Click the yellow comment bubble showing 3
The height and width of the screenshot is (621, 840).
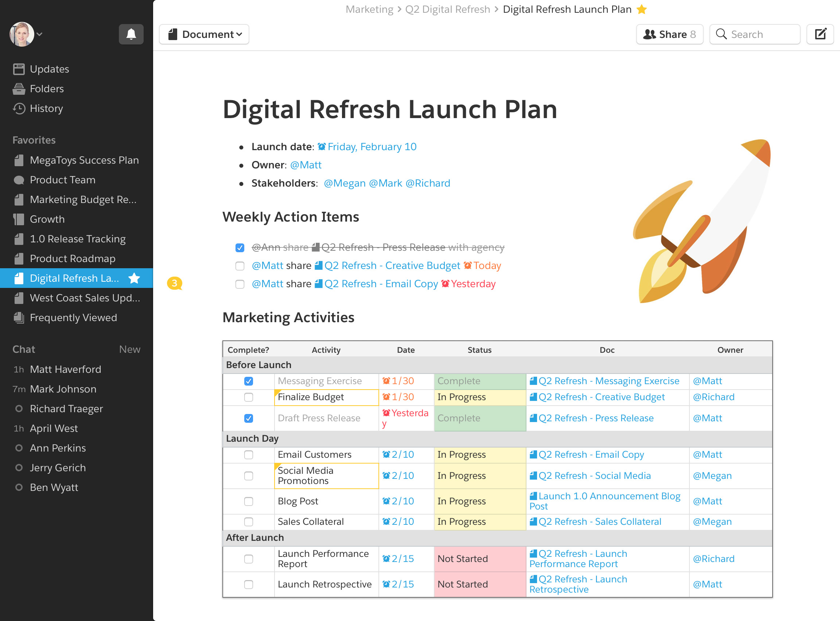[x=175, y=283]
